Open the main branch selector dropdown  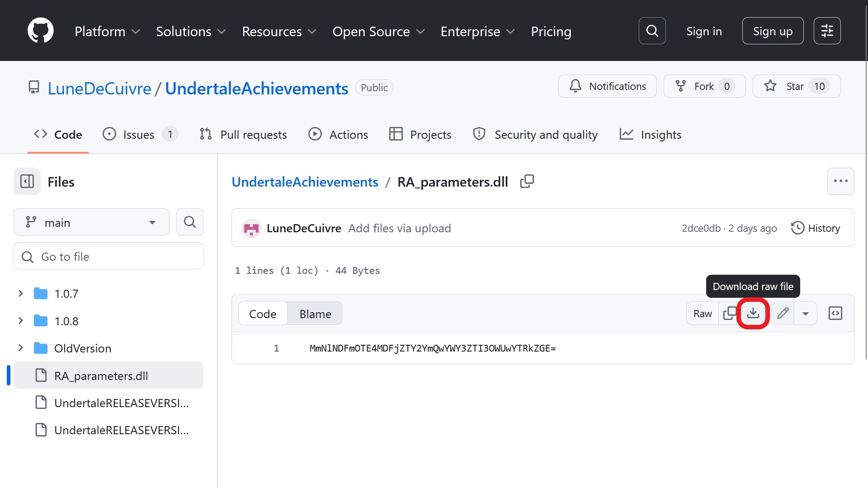click(91, 222)
